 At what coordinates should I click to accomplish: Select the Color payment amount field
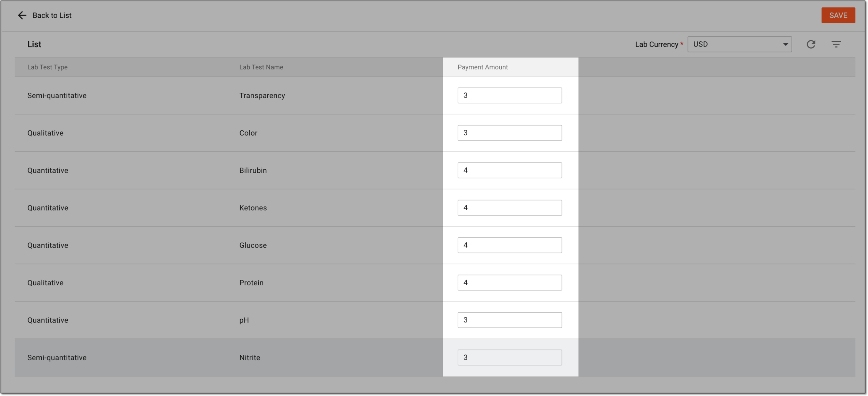(x=510, y=133)
